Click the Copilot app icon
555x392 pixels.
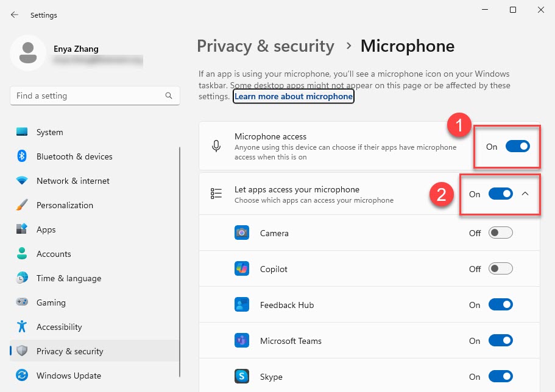[x=242, y=269]
